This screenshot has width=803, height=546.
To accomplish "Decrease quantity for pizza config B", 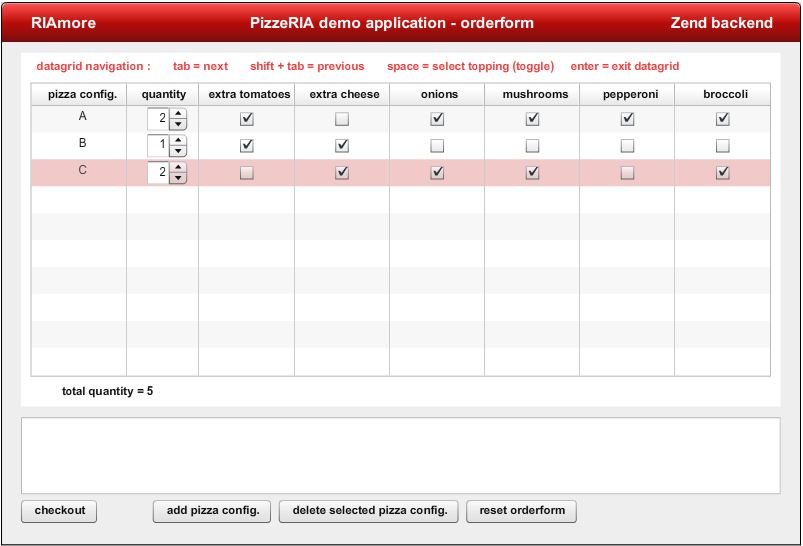I will [x=178, y=151].
